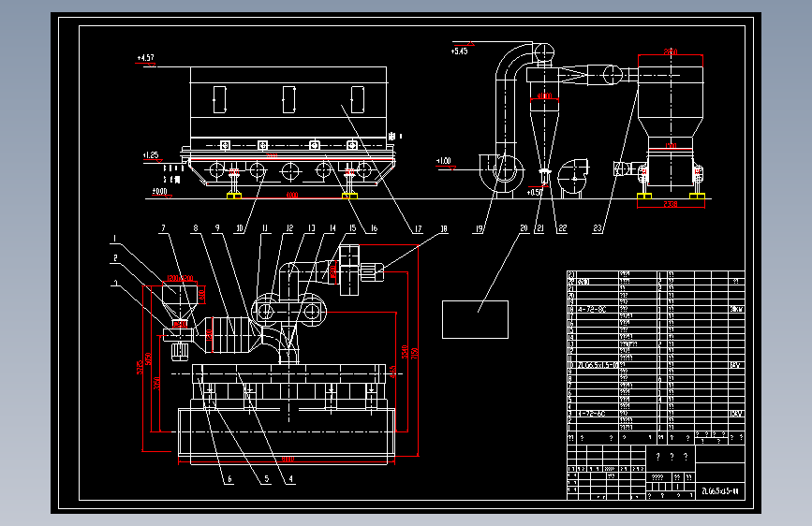Click leader callout number 19
The width and height of the screenshot is (812, 526).
[479, 228]
